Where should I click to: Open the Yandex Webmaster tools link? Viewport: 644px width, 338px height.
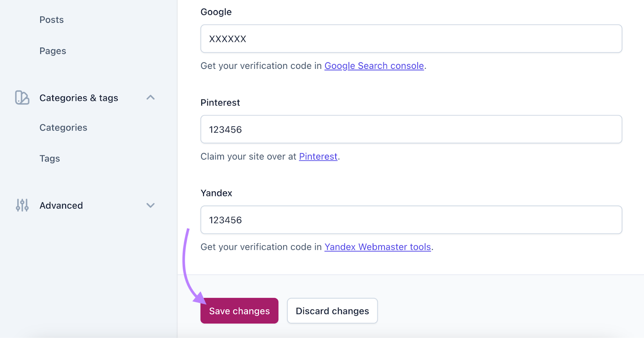coord(378,247)
